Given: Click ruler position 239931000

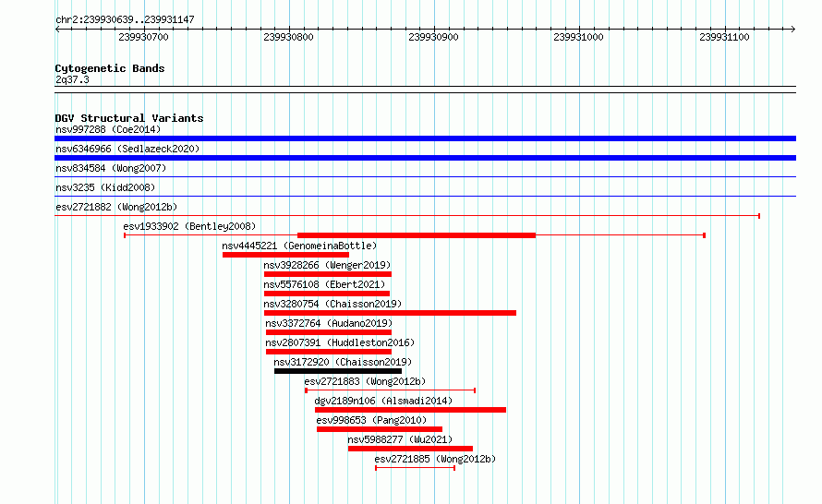Looking at the screenshot, I should (x=578, y=37).
